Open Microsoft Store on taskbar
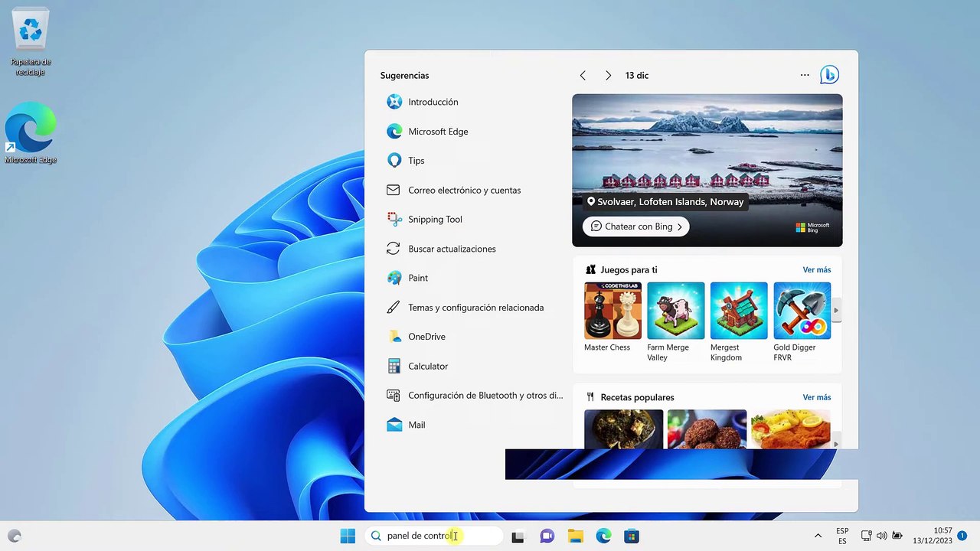Screen dimensions: 980x551 click(632, 536)
